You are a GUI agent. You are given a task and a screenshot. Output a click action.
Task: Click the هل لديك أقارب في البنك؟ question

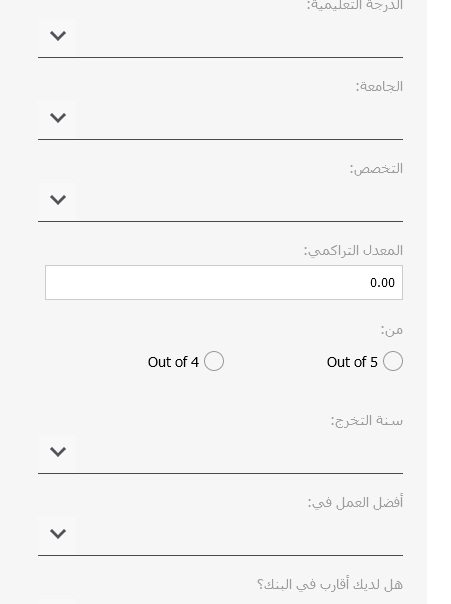[x=330, y=584]
